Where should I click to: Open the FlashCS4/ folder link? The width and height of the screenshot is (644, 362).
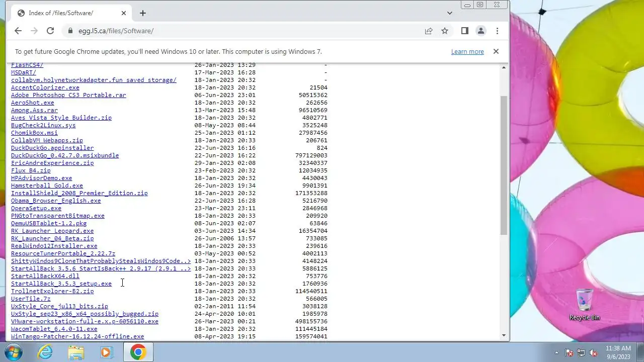pyautogui.click(x=27, y=65)
